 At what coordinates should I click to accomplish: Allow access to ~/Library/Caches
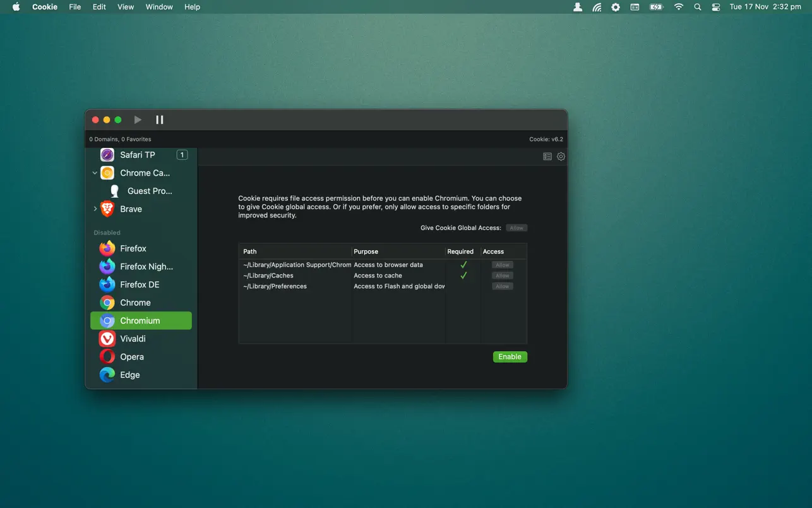pyautogui.click(x=503, y=275)
